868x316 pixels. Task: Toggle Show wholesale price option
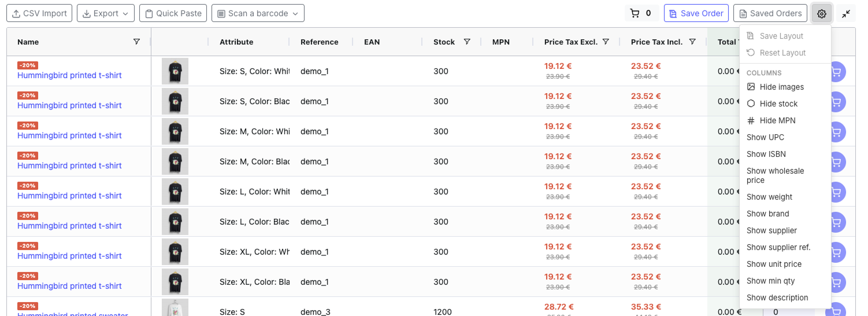coord(785,175)
